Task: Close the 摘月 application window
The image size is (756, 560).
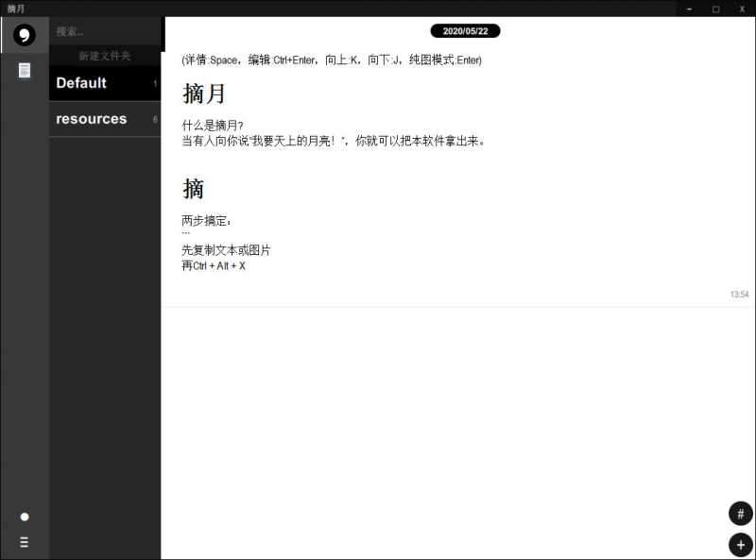Action: coord(745,8)
